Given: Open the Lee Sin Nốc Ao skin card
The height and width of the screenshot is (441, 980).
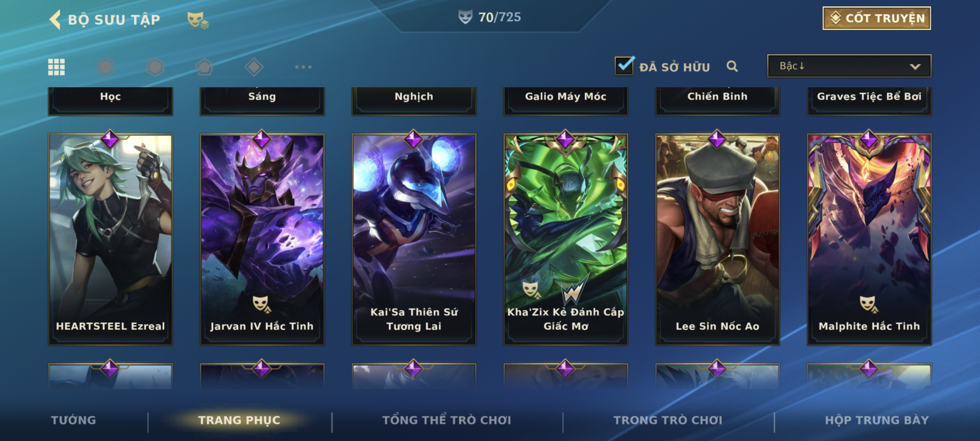Looking at the screenshot, I should 717,239.
